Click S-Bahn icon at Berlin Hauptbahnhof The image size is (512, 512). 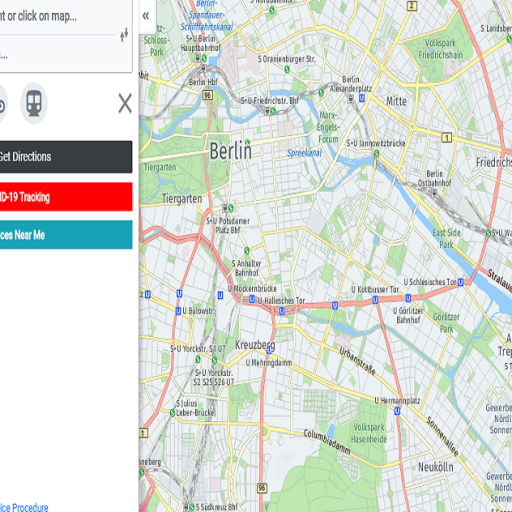[x=204, y=58]
